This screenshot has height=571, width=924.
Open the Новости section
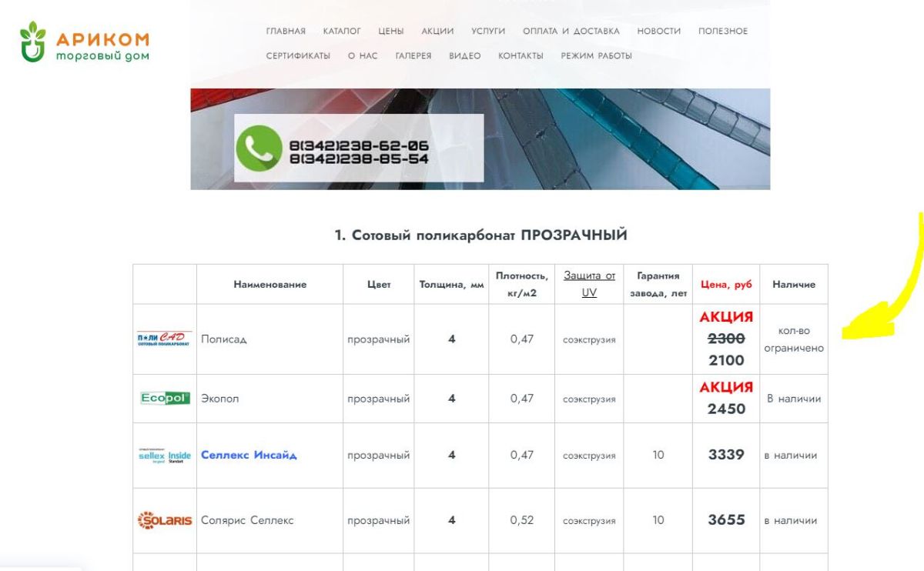point(659,32)
